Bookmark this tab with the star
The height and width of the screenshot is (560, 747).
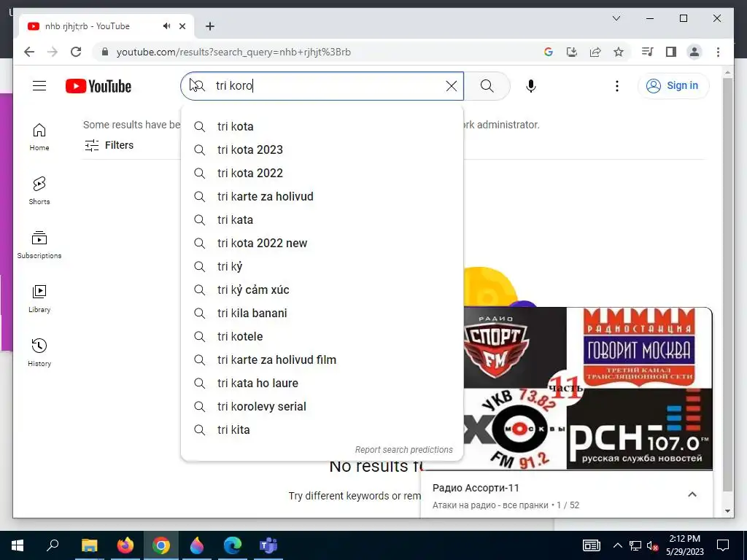619,52
